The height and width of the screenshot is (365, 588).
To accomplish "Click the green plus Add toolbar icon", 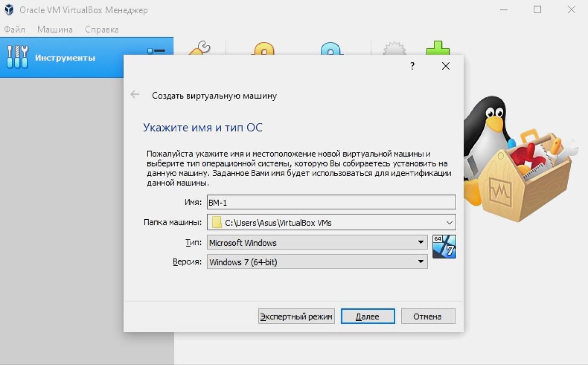I will tap(438, 48).
